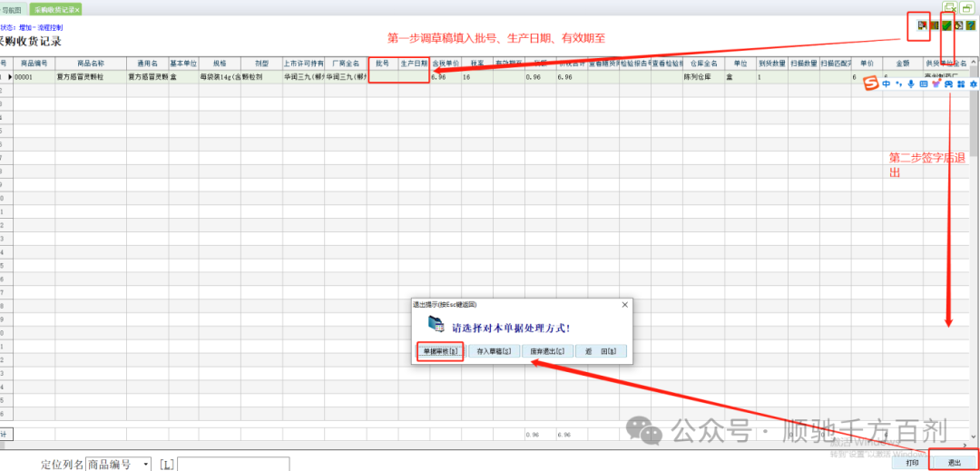This screenshot has height=471, width=980.
Task: Click the 废弃退出 button
Action: click(x=547, y=351)
